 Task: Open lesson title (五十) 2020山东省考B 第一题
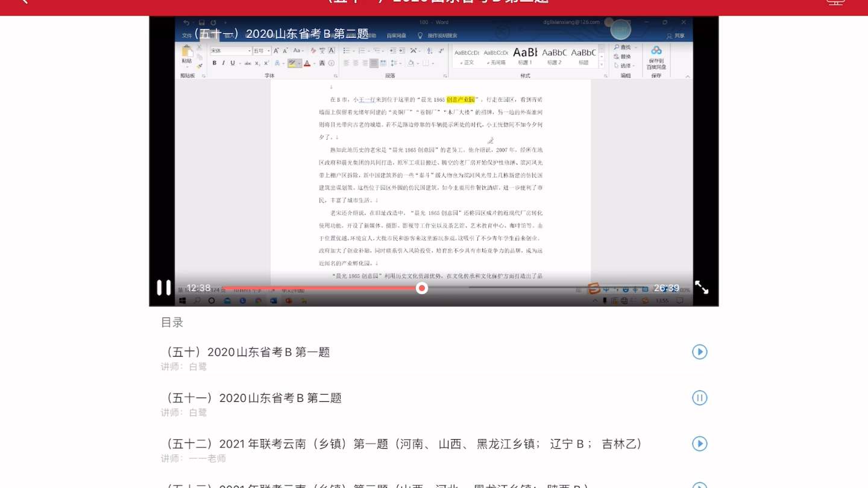(247, 352)
